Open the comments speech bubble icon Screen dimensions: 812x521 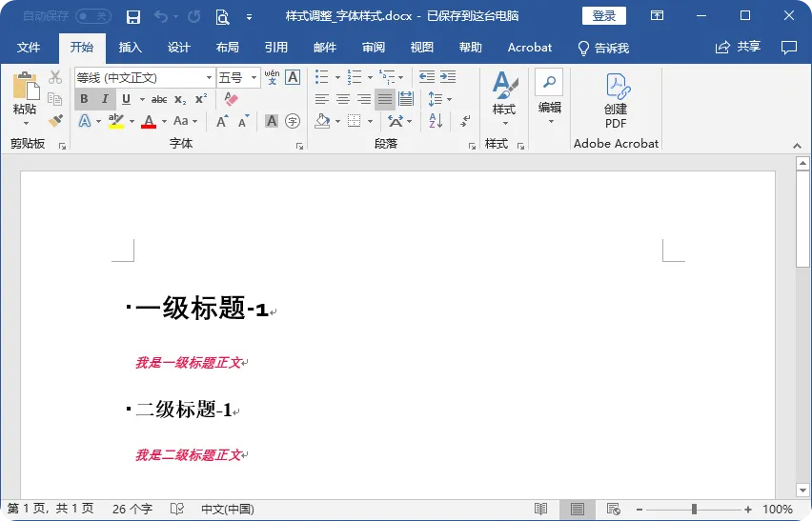[789, 48]
